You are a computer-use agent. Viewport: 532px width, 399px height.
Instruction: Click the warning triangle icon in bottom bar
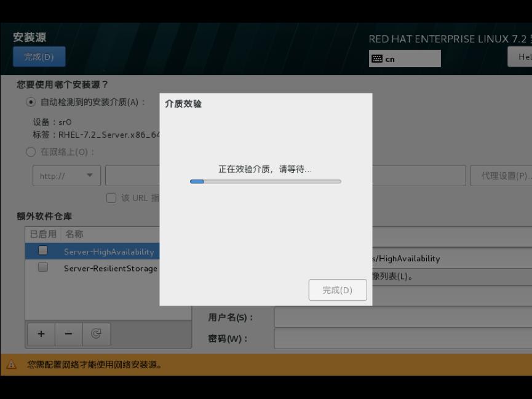[x=12, y=365]
